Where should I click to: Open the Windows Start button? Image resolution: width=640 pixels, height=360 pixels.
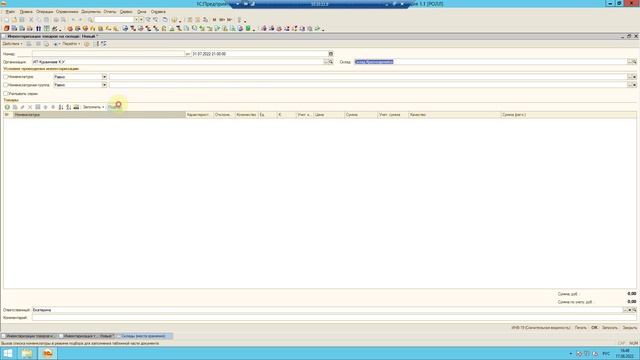click(x=8, y=353)
